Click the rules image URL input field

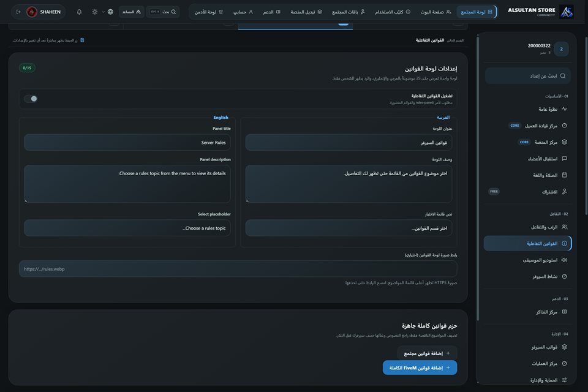click(x=238, y=269)
